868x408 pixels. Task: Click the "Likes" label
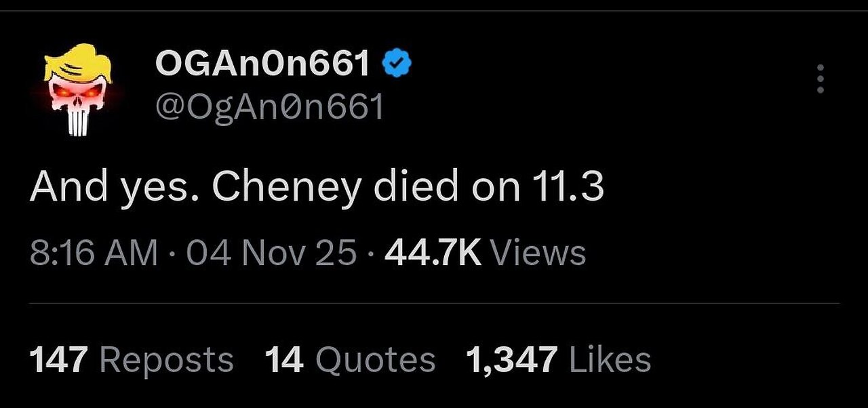click(610, 360)
